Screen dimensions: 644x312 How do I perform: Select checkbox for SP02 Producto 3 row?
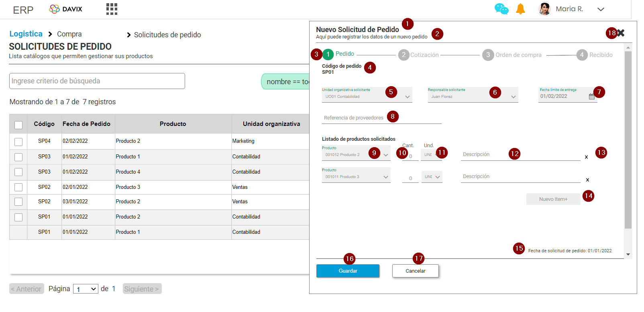click(x=18, y=187)
